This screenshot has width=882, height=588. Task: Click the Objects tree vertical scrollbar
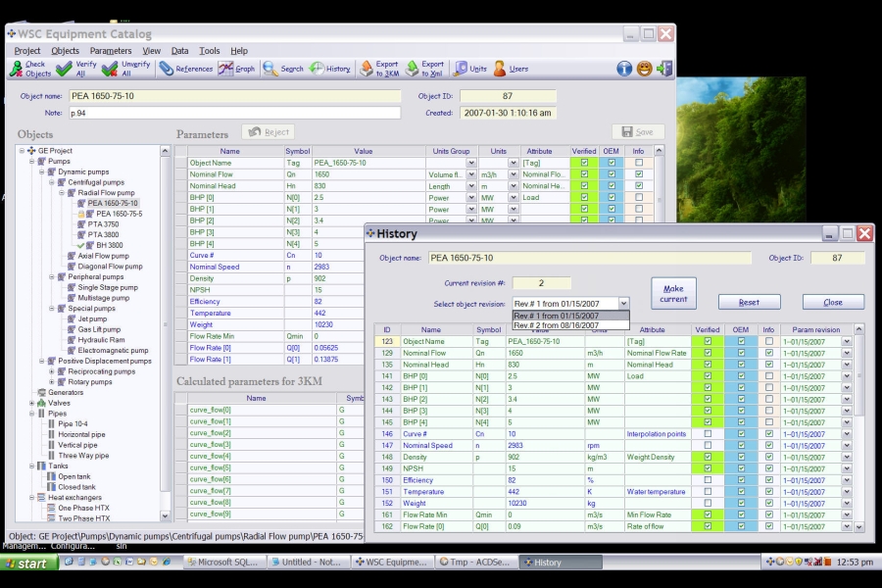(x=165, y=333)
